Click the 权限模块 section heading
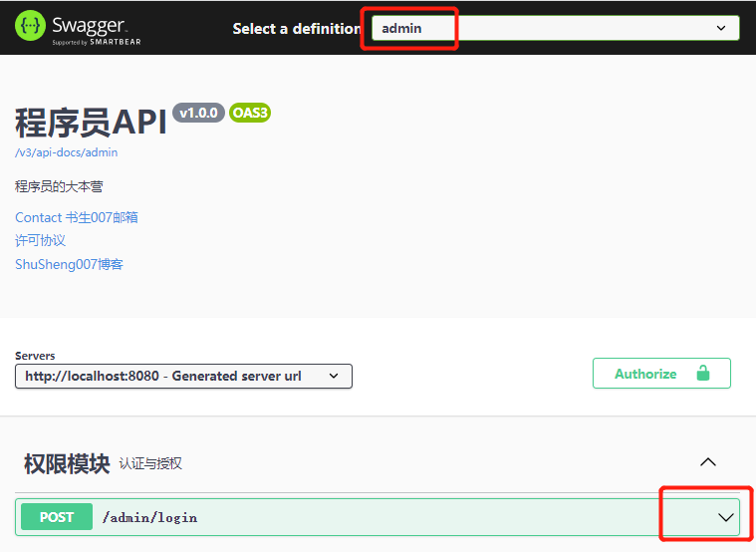Viewport: 756px width, 552px height. pyautogui.click(x=67, y=463)
